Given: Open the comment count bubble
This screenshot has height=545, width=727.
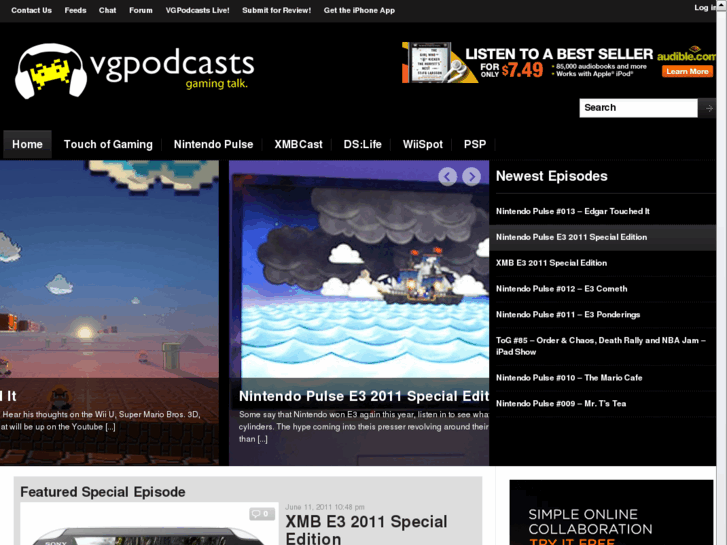Looking at the screenshot, I should click(261, 513).
